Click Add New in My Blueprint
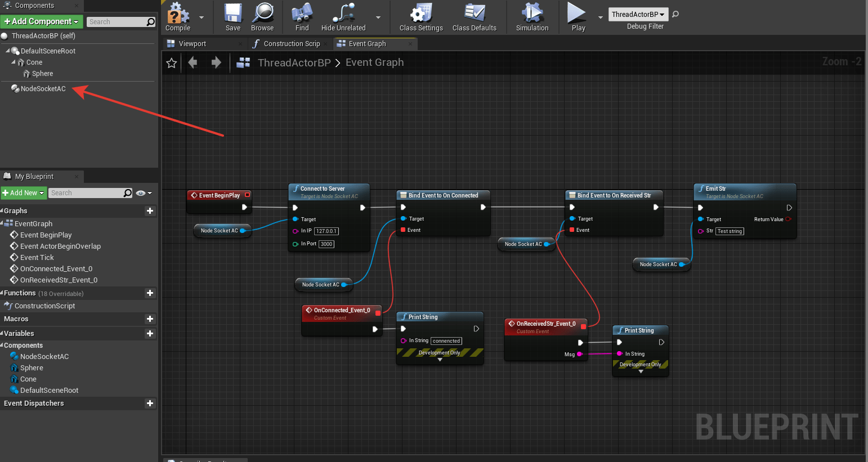 point(24,192)
